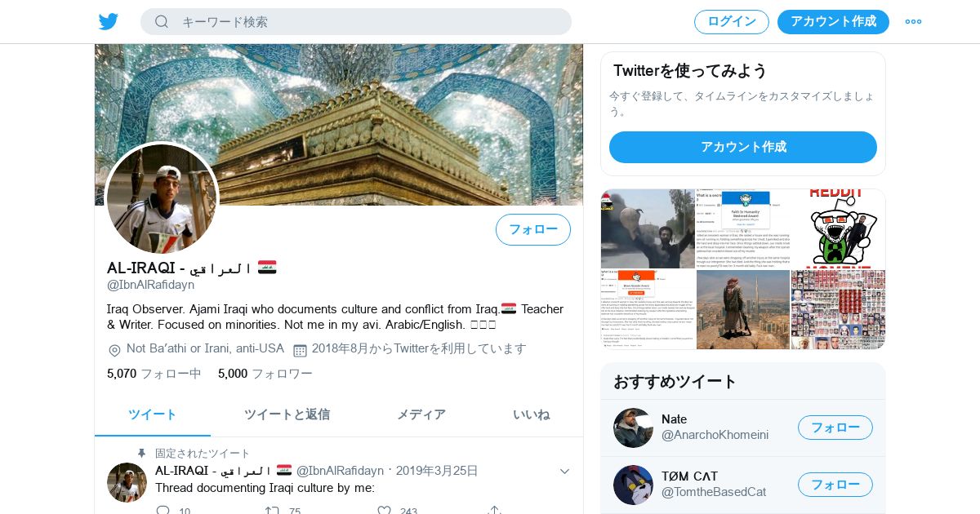Image resolution: width=980 pixels, height=514 pixels.
Task: Open the メディア tab
Action: click(x=421, y=414)
